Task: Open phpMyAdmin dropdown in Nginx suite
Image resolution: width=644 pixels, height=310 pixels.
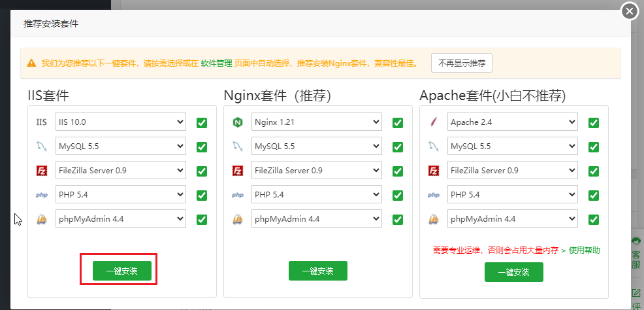Action: coord(317,218)
